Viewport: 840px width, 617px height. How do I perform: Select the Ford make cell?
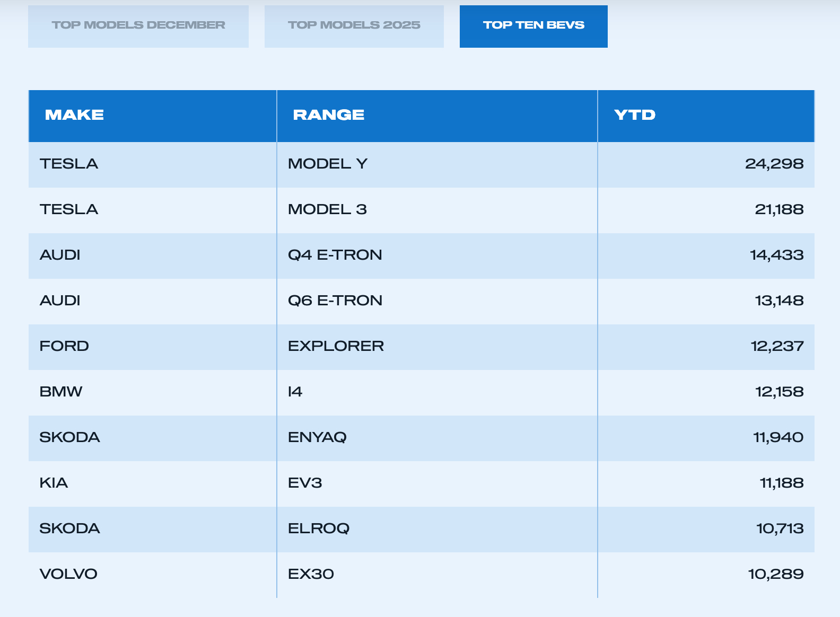pyautogui.click(x=64, y=346)
